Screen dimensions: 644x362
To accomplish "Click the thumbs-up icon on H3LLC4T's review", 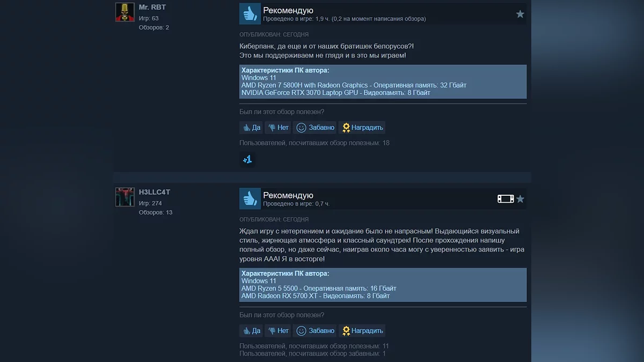I will [250, 198].
